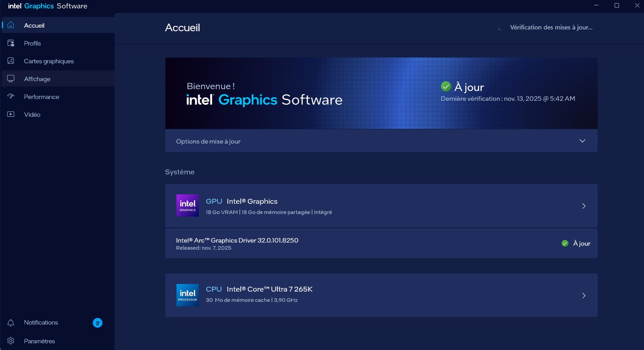The image size is (644, 350).
Task: Click the Accueil home icon in sidebar
Action: pos(11,25)
